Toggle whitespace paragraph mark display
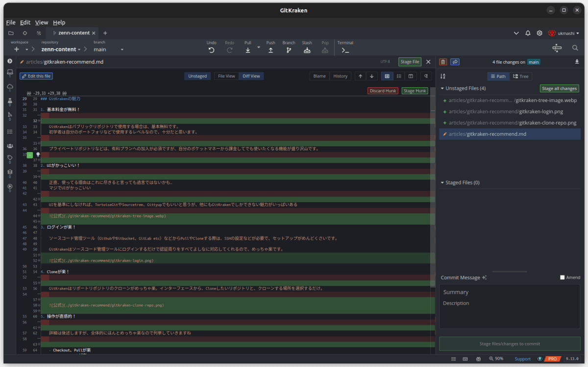The image size is (588, 367). (426, 76)
